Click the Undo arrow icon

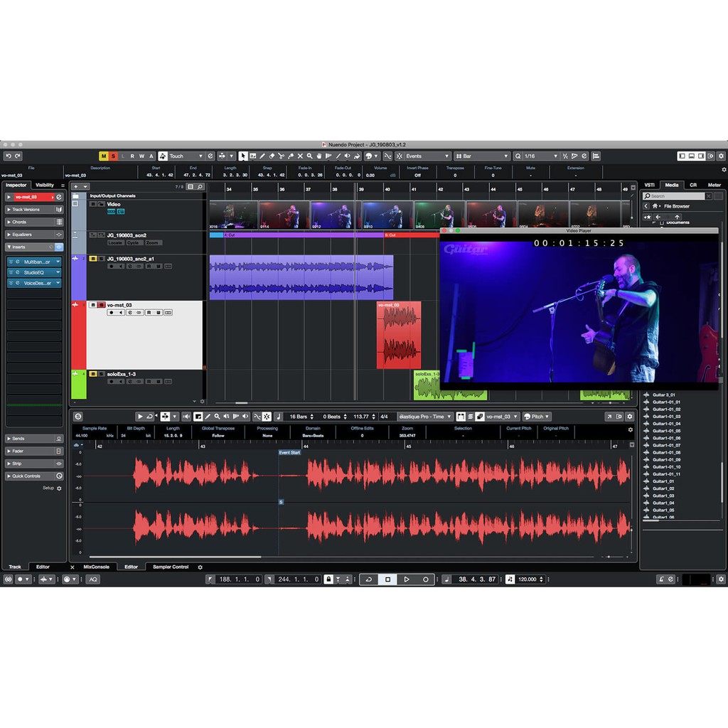click(8, 156)
